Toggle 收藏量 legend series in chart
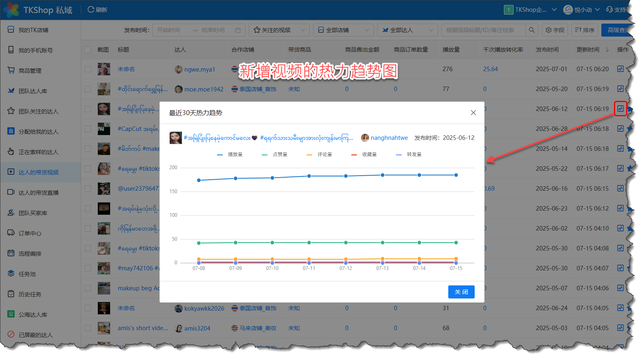 point(364,154)
